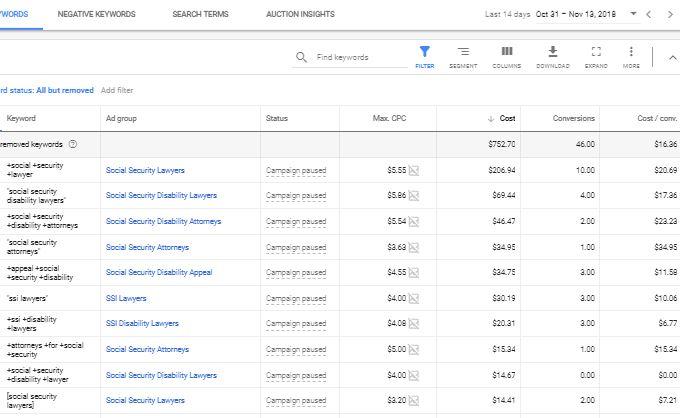This screenshot has width=680, height=418.
Task: Click Campaign paused status in the $206.94 row
Action: point(296,170)
